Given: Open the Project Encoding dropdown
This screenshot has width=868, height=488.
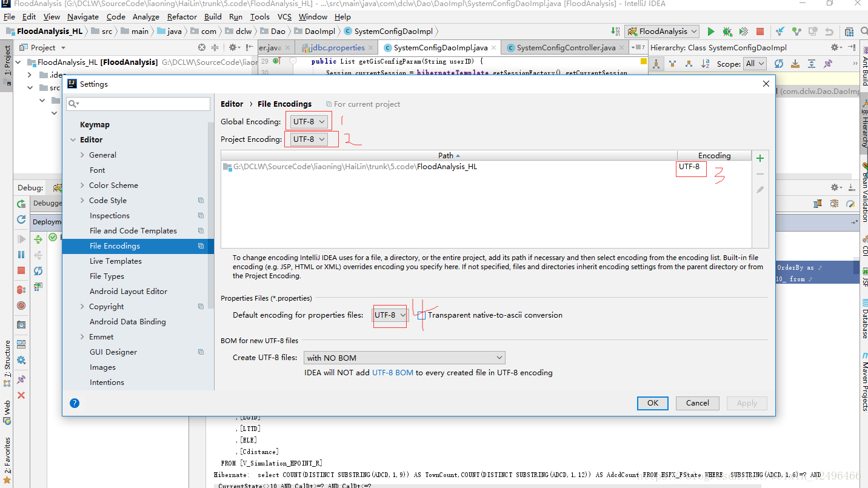Looking at the screenshot, I should pyautogui.click(x=309, y=139).
